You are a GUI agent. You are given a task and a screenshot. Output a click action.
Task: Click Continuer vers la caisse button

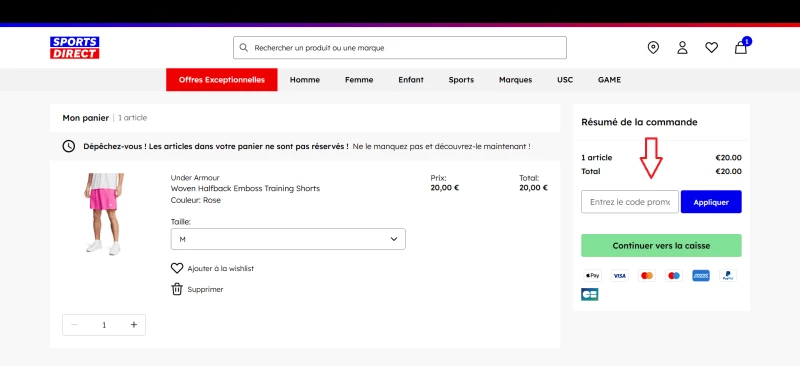click(661, 246)
